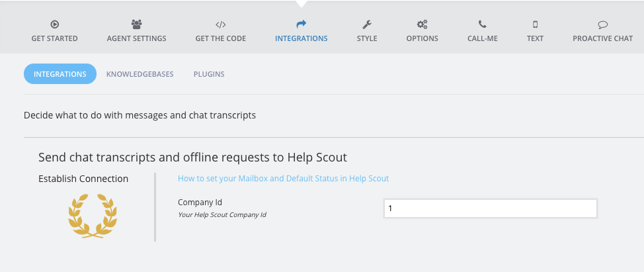Viewport: 644px width, 272px height.
Task: Open the Plugins sub-tab
Action: [x=209, y=74]
